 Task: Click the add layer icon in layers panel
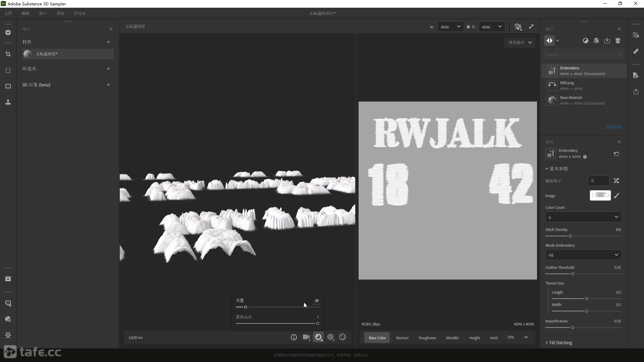tap(596, 41)
